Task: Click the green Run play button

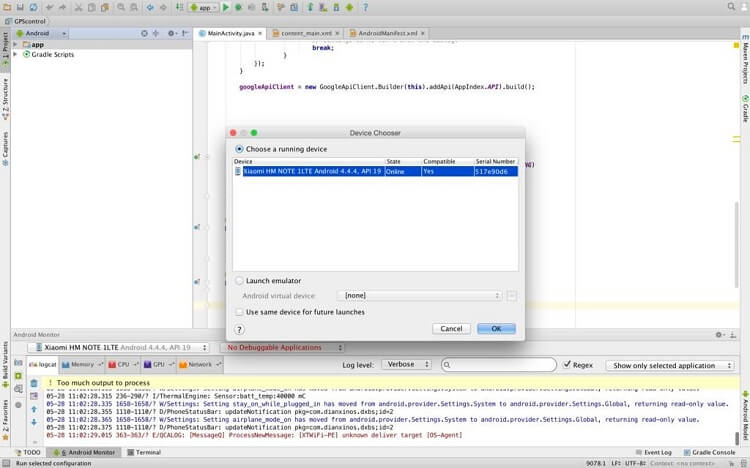Action: point(226,7)
